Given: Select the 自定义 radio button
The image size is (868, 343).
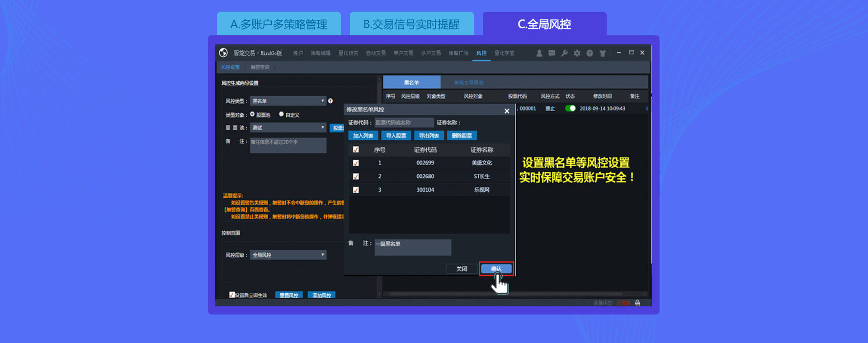Looking at the screenshot, I should (x=281, y=114).
